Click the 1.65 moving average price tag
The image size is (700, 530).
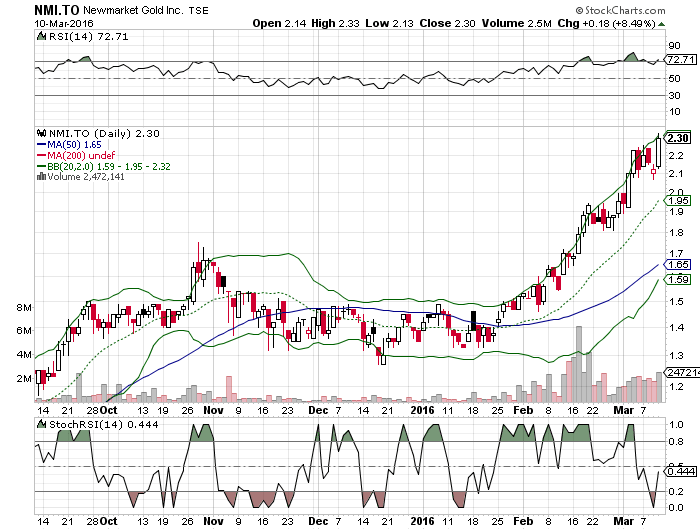click(678, 264)
